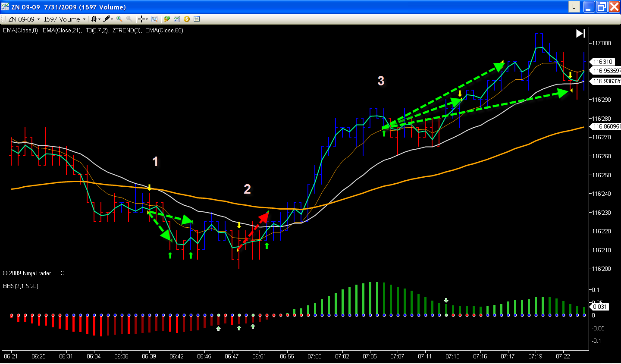
Task: Click the L link button in title bar
Action: coord(574,6)
